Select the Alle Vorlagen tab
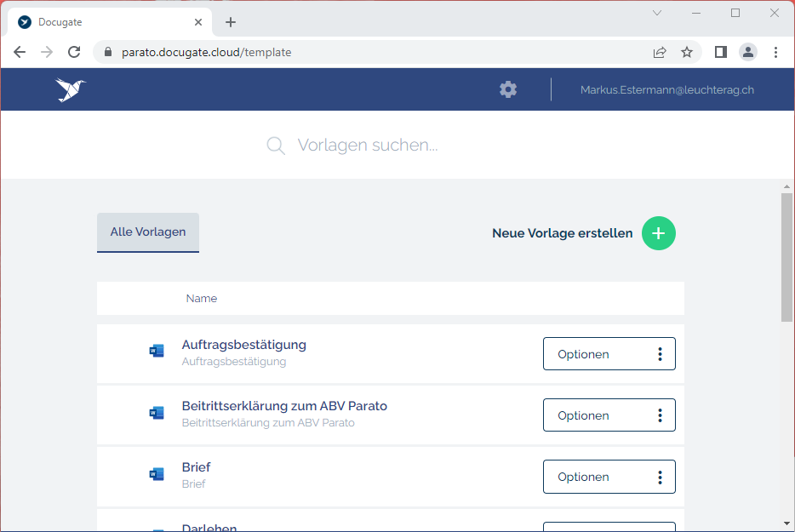 (148, 232)
